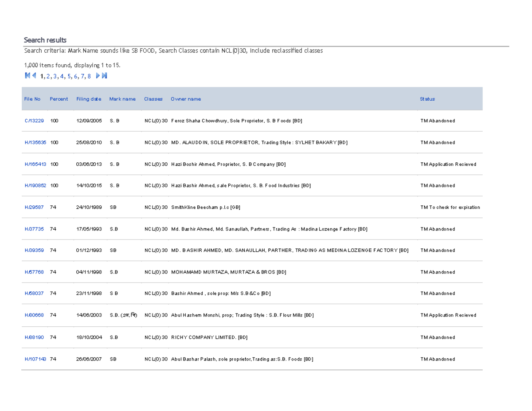
Task: Open page 2 of search results
Action: tap(47, 76)
